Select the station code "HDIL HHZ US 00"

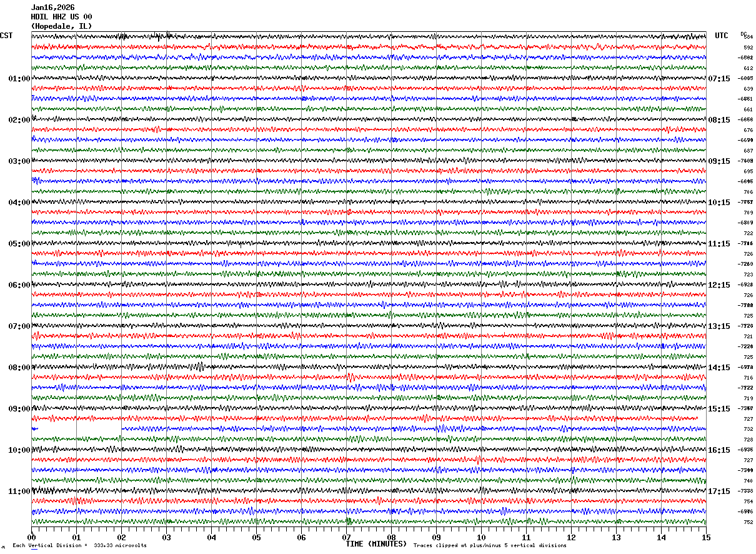point(61,17)
